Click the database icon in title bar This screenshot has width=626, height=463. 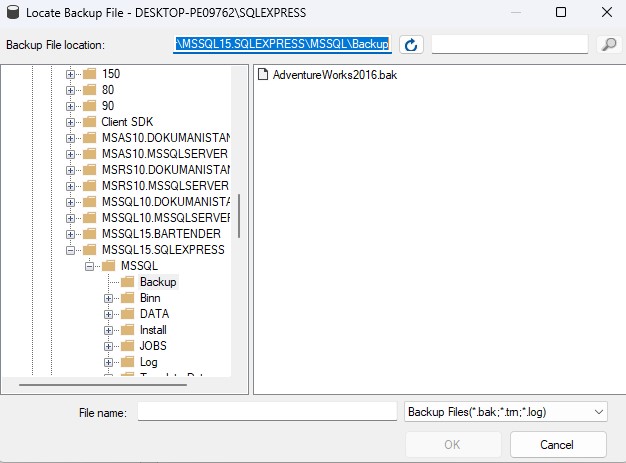13,12
